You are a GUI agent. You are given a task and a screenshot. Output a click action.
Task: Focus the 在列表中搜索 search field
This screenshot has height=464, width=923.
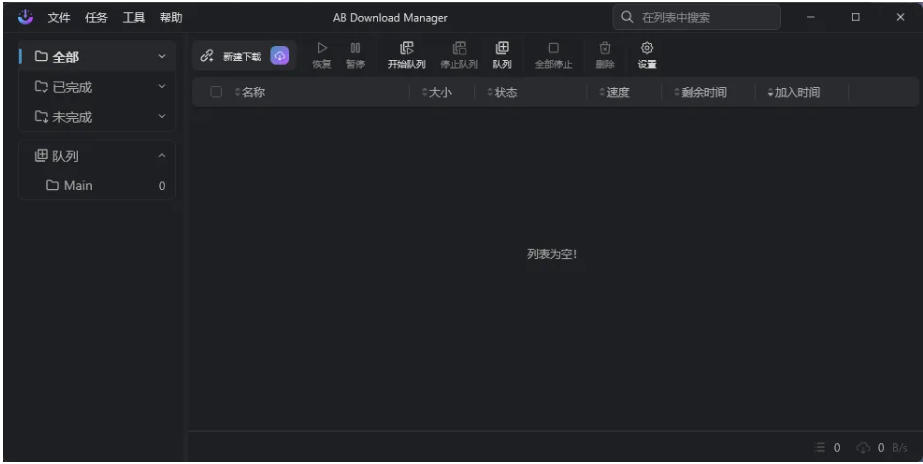(697, 17)
